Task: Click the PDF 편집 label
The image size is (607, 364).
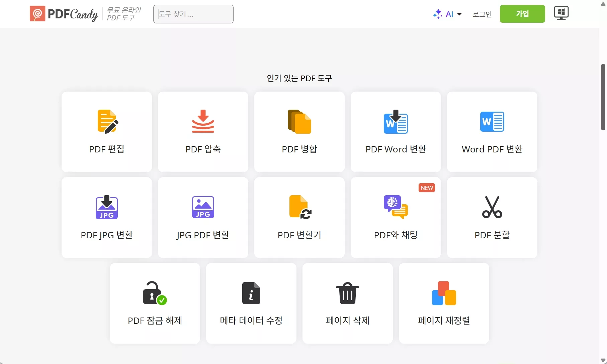Action: point(107,149)
